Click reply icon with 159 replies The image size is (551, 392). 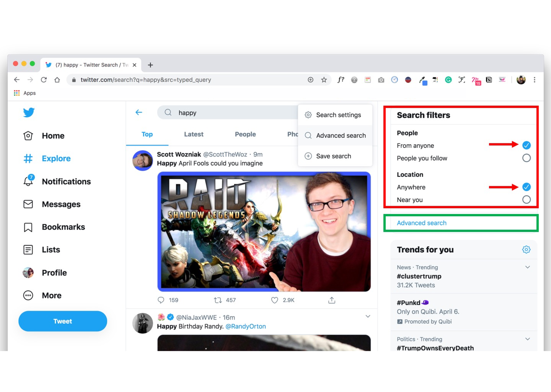click(x=161, y=300)
